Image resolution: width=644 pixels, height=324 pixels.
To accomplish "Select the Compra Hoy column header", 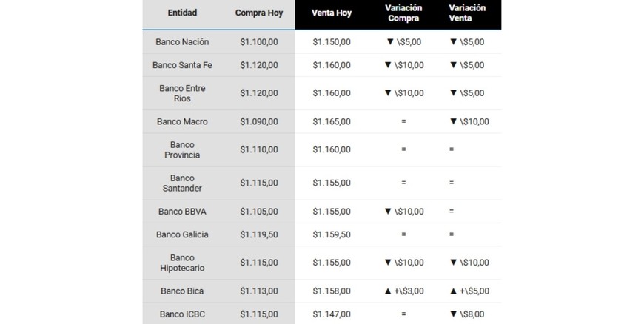I will 258,13.
